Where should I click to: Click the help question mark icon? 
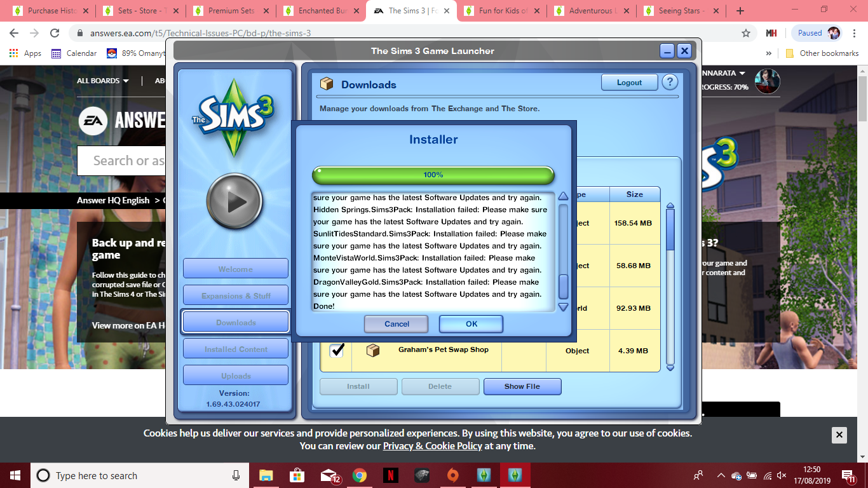point(670,83)
